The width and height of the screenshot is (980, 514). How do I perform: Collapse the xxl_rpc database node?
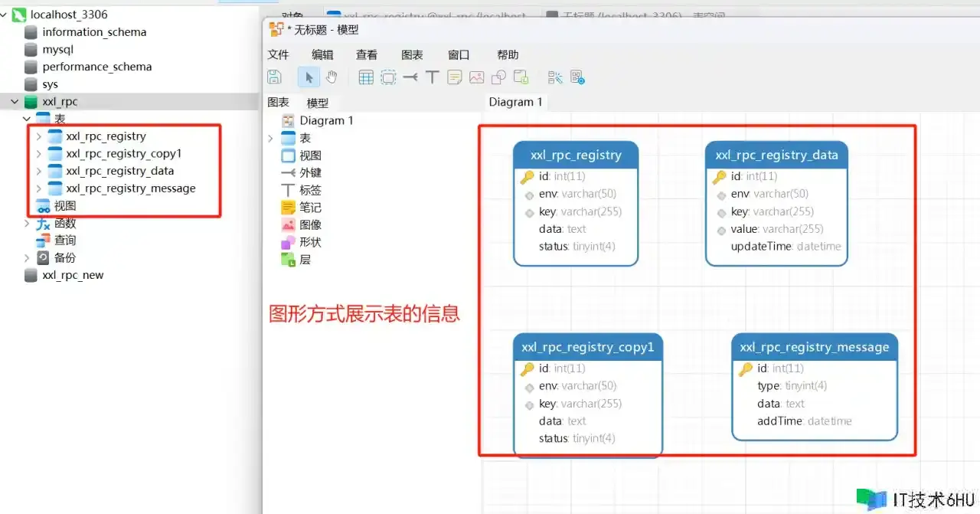pos(15,102)
